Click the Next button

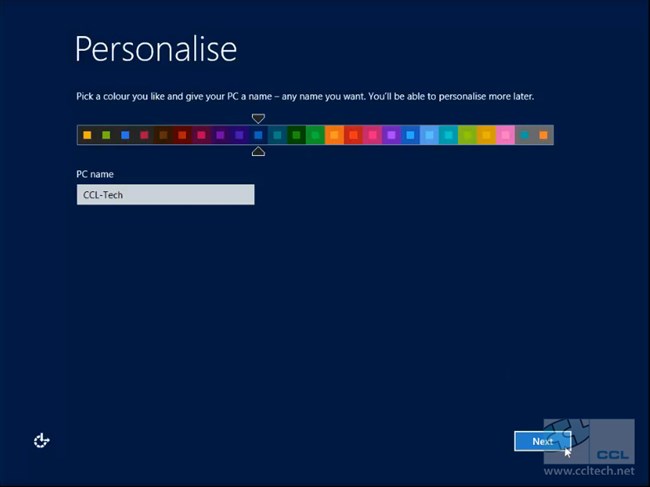543,441
